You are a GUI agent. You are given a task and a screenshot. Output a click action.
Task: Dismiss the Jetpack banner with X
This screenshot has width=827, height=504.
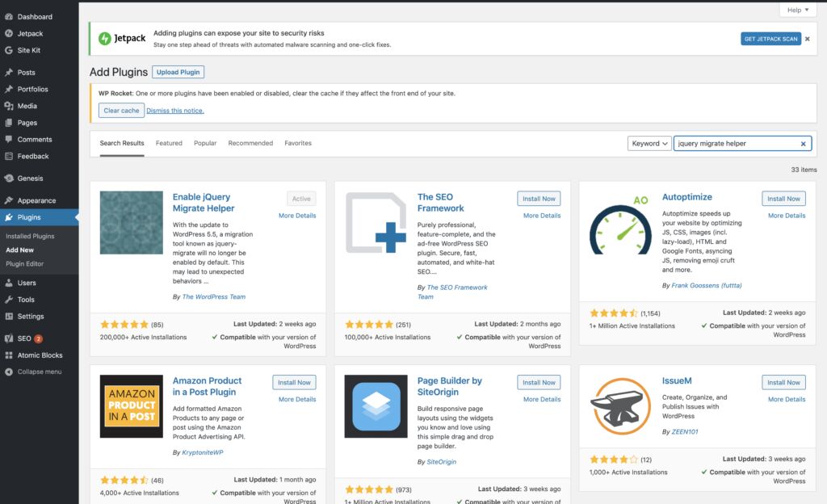[807, 39]
